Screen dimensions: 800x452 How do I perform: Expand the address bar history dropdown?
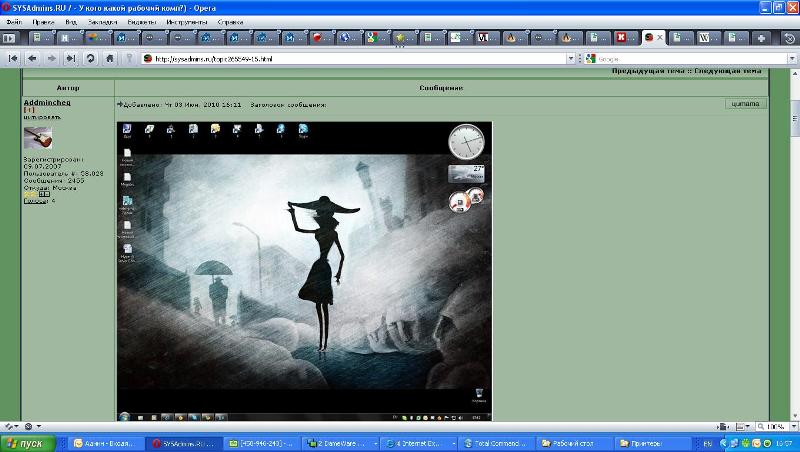pos(571,59)
